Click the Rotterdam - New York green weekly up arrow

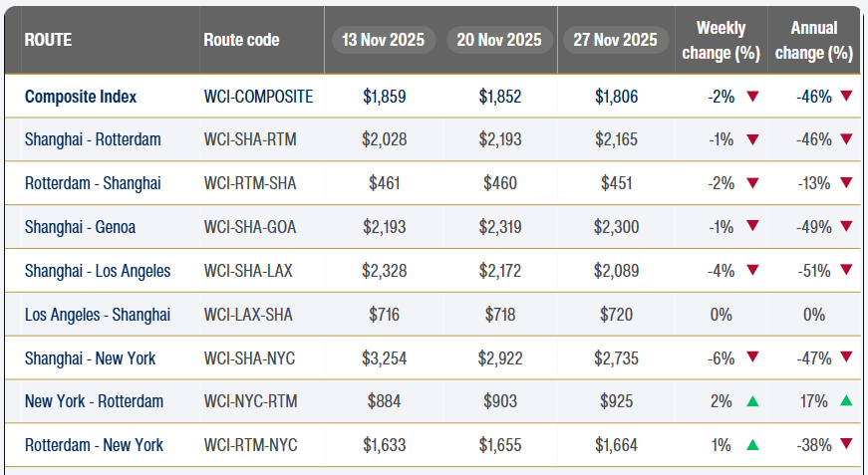752,445
